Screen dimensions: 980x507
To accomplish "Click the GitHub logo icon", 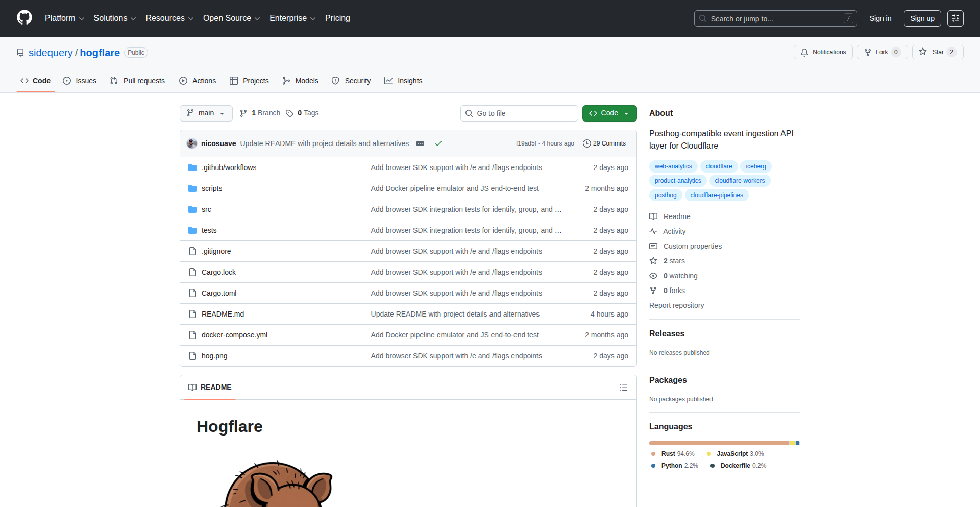I will [x=24, y=18].
